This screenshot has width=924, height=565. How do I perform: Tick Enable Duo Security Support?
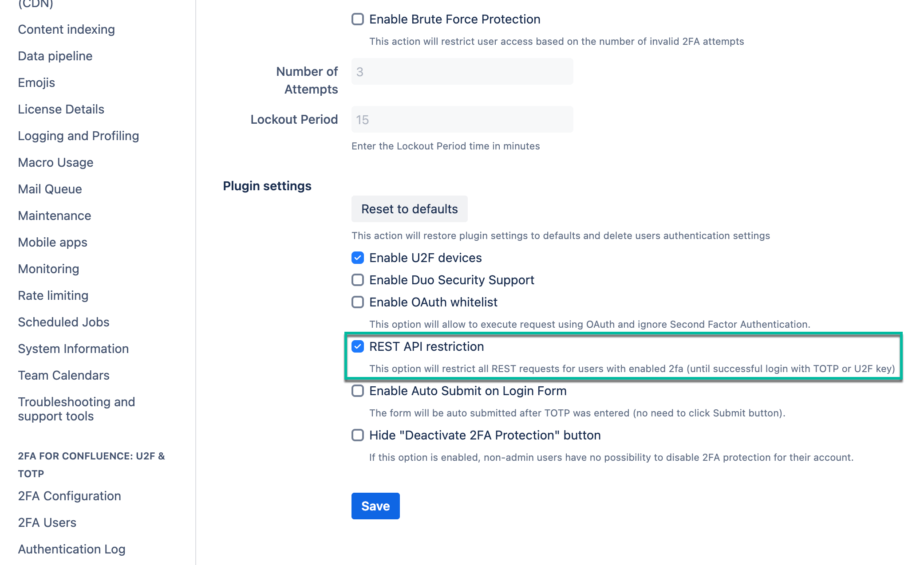click(x=358, y=280)
